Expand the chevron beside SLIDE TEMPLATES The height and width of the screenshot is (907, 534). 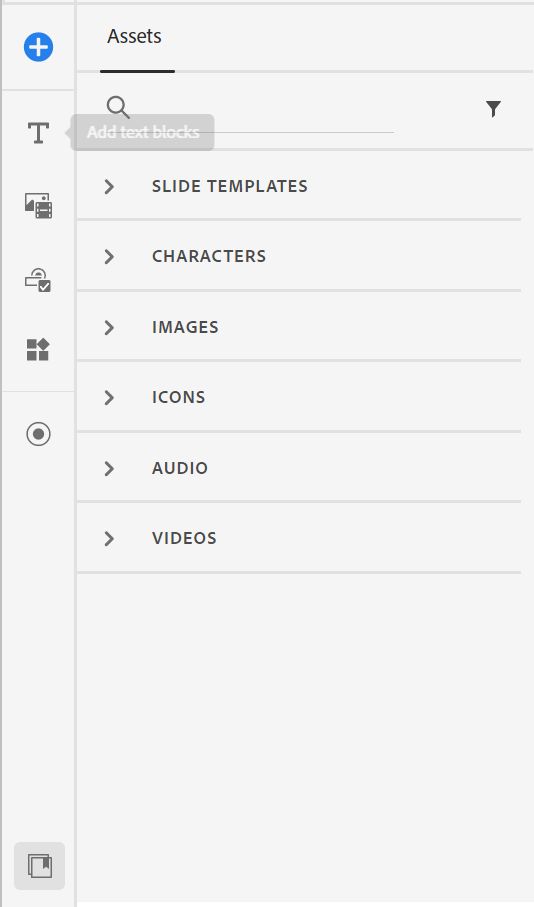pos(109,186)
